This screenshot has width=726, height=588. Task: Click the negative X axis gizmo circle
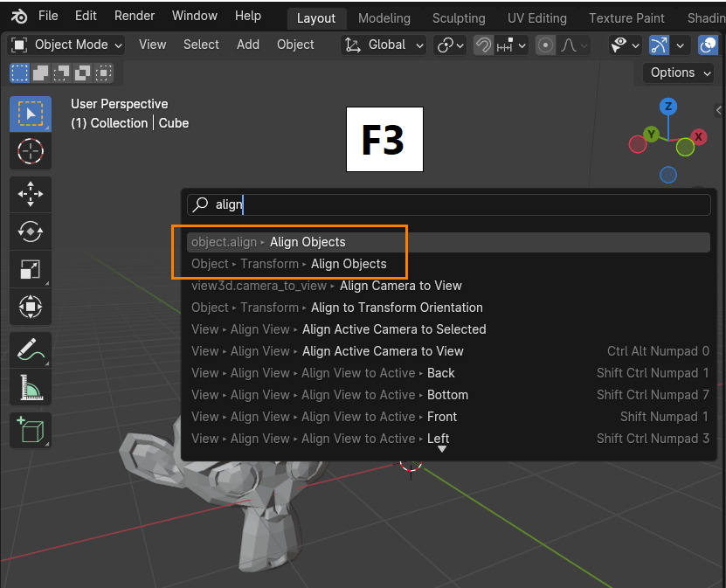pos(638,144)
